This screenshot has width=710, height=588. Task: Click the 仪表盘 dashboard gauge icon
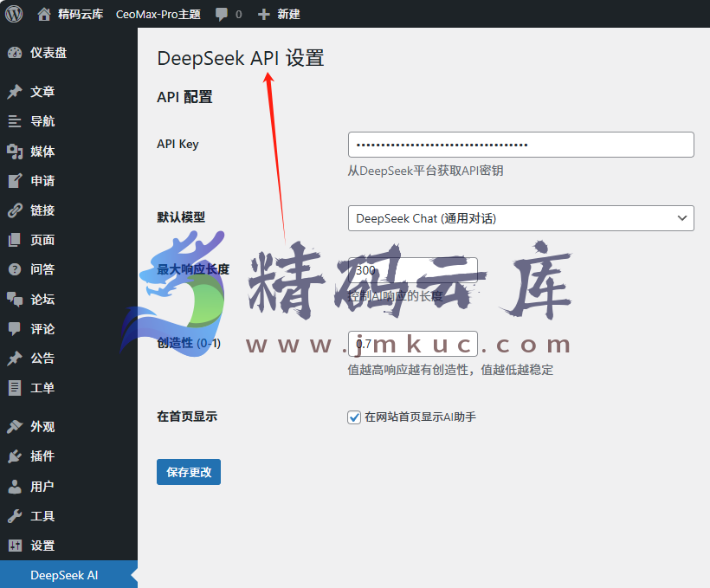click(x=15, y=53)
